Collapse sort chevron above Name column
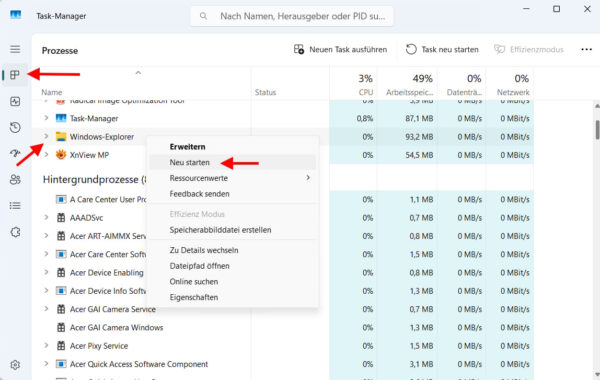600x380 pixels. pos(138,73)
